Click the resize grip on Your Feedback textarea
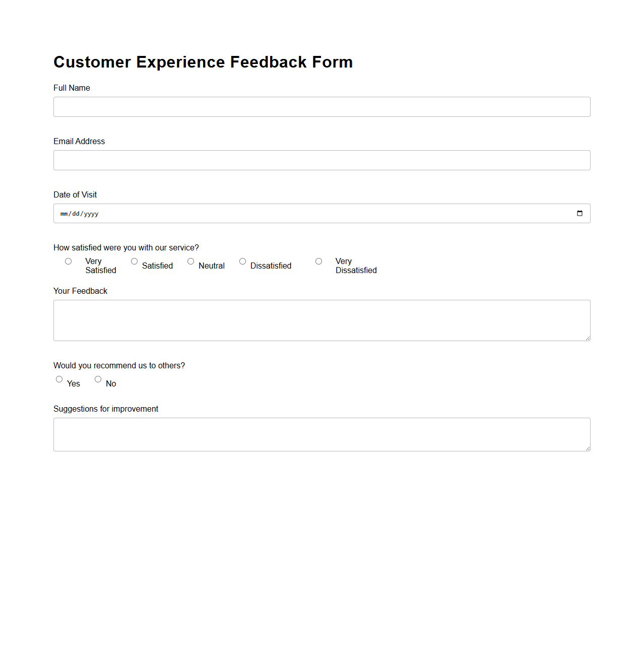The image size is (644, 655). pos(587,339)
